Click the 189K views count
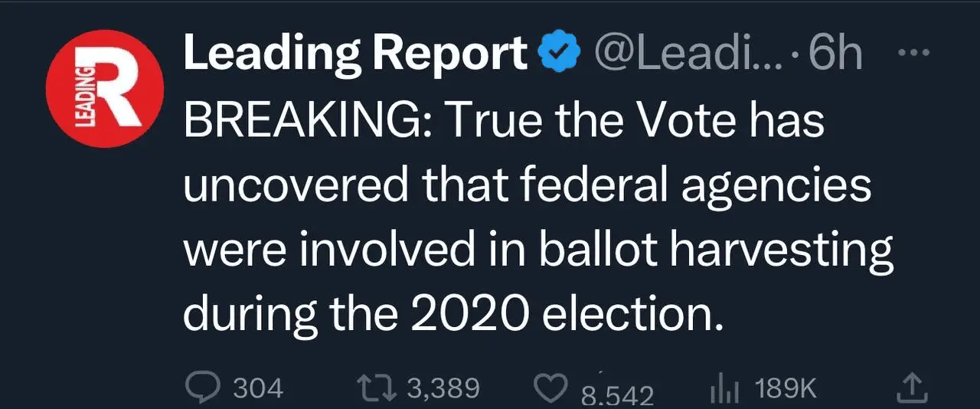This screenshot has height=409, width=980. click(786, 389)
